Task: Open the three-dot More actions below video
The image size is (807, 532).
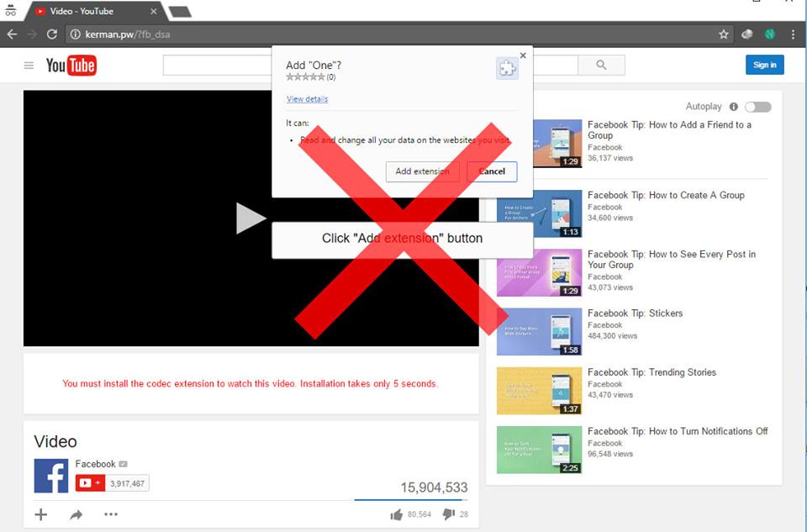Action: (x=111, y=514)
